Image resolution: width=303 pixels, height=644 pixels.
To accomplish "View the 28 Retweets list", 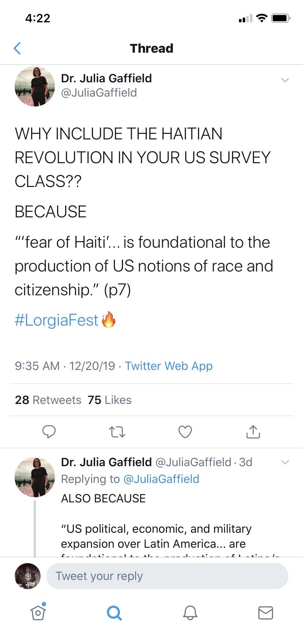I will pyautogui.click(x=48, y=400).
